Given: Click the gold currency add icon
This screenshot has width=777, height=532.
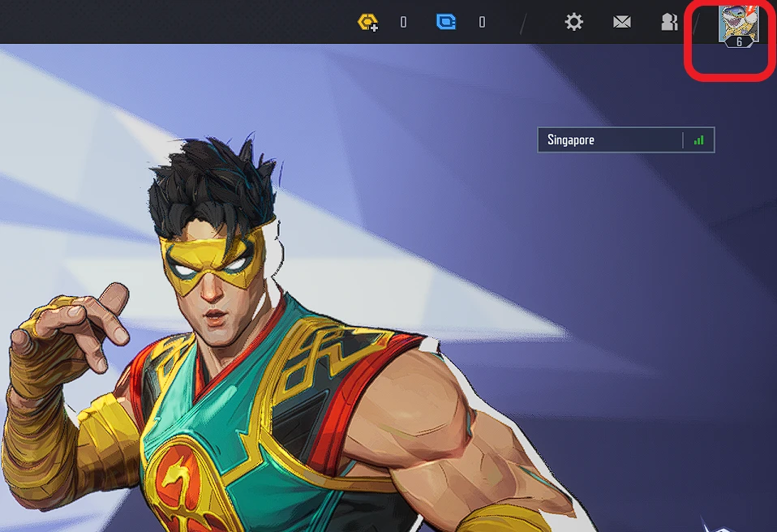Looking at the screenshot, I should click(367, 22).
